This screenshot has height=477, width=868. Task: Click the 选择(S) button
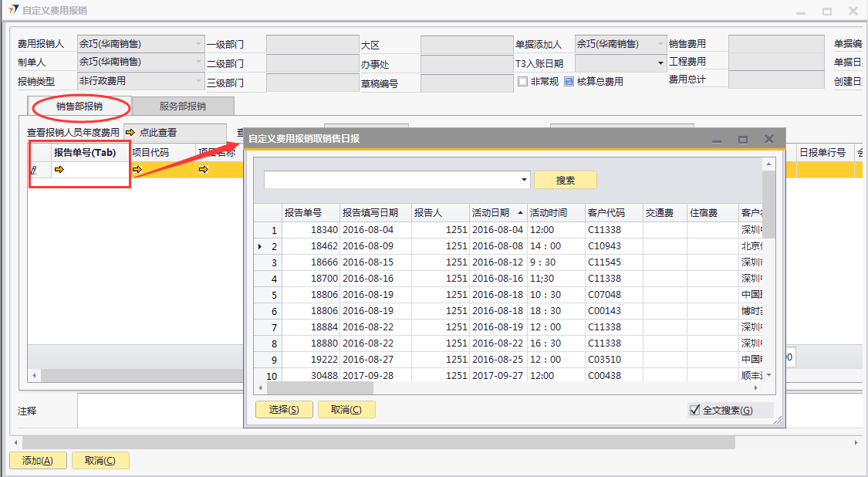[x=284, y=410]
